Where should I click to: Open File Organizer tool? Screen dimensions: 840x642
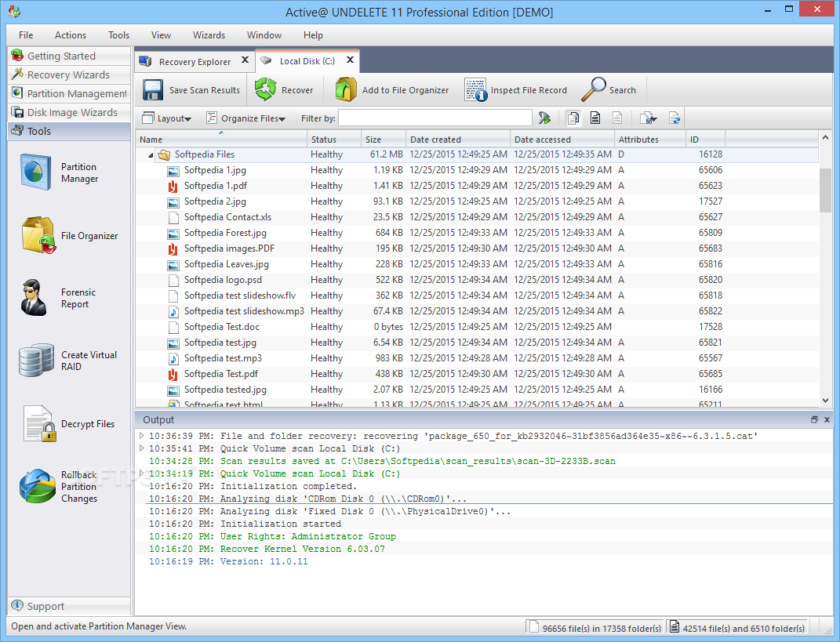(x=70, y=236)
